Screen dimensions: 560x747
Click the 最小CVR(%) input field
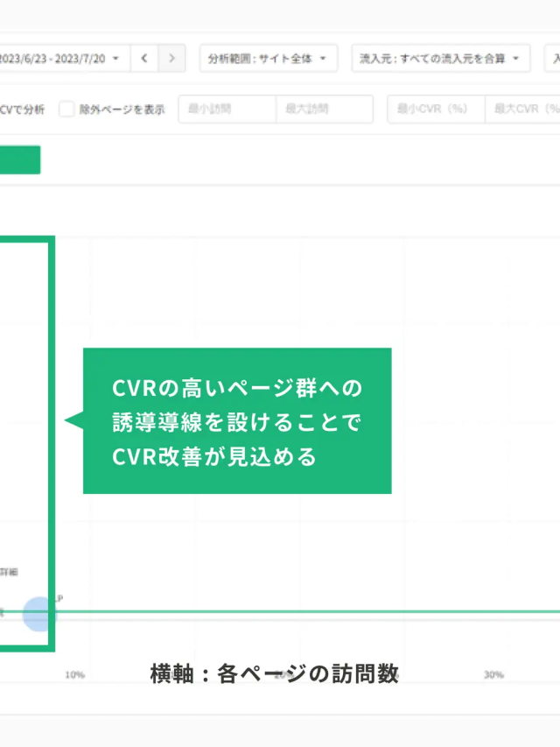point(436,109)
